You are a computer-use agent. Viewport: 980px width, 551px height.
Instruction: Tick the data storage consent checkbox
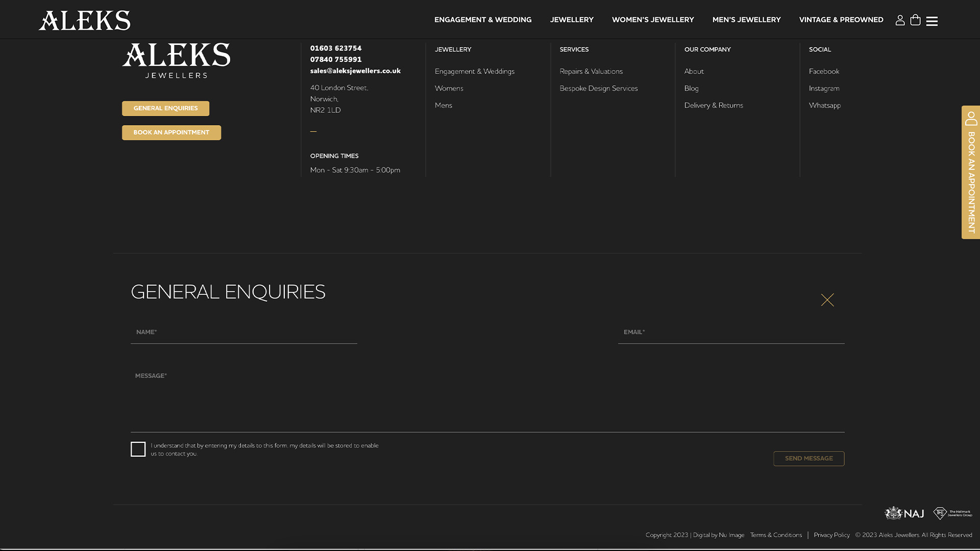point(138,449)
